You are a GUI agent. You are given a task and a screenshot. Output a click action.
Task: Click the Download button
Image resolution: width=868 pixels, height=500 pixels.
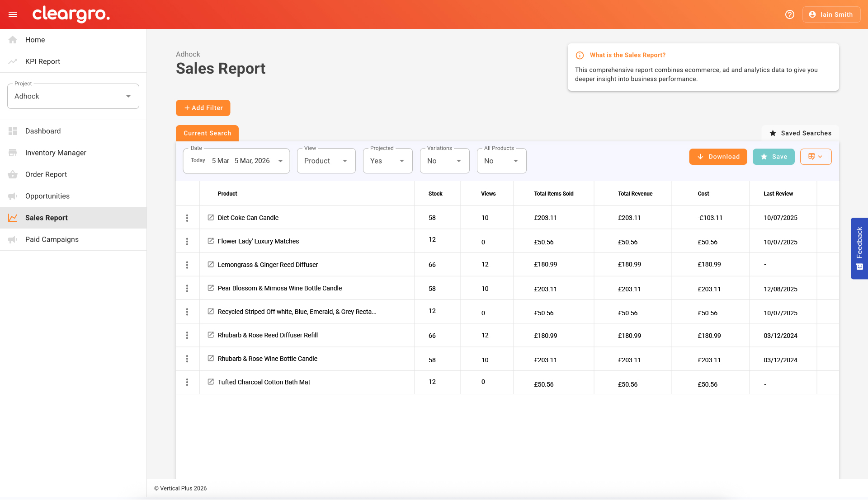[x=718, y=157]
